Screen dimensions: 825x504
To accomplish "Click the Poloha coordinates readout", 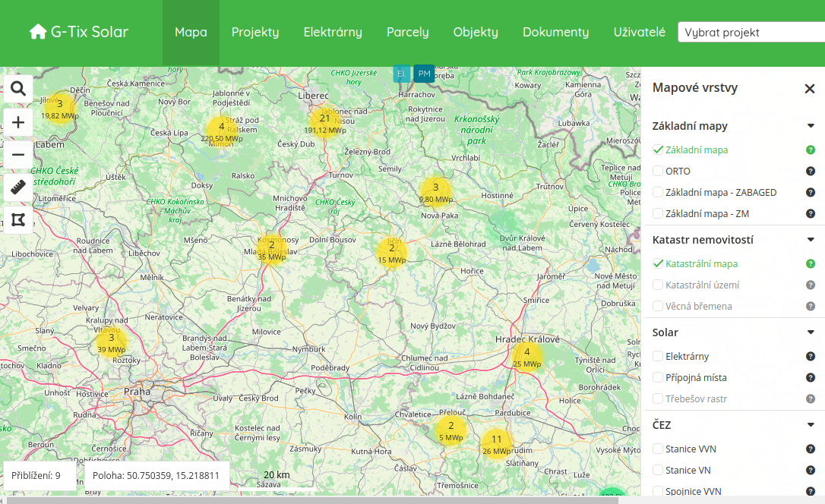I will pyautogui.click(x=156, y=476).
